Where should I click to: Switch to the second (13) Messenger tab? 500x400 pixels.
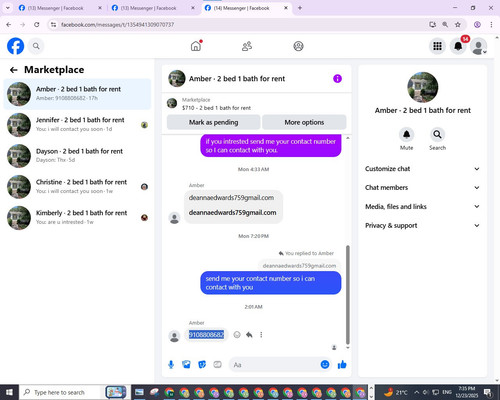coord(153,8)
